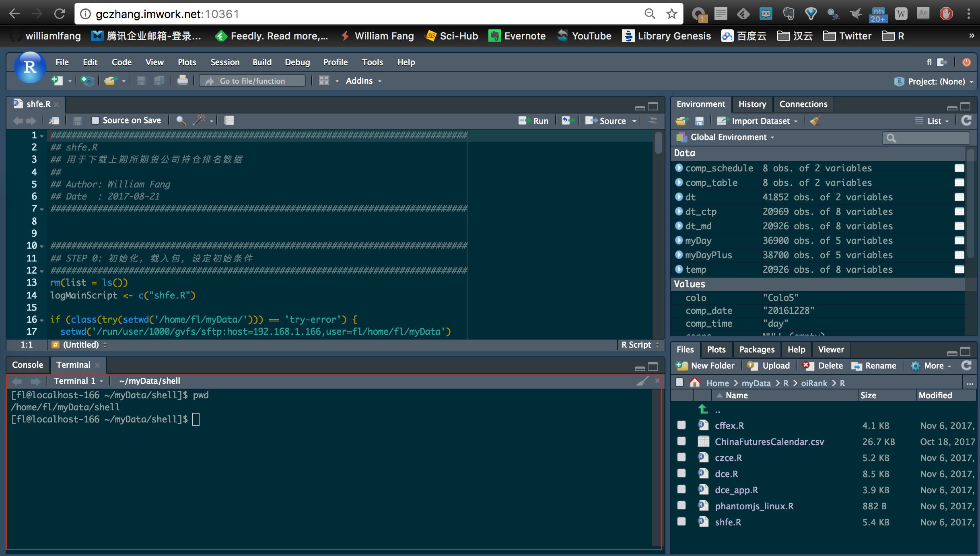The height and width of the screenshot is (556, 980).
Task: Click the browser bookmark star icon
Action: tap(671, 14)
